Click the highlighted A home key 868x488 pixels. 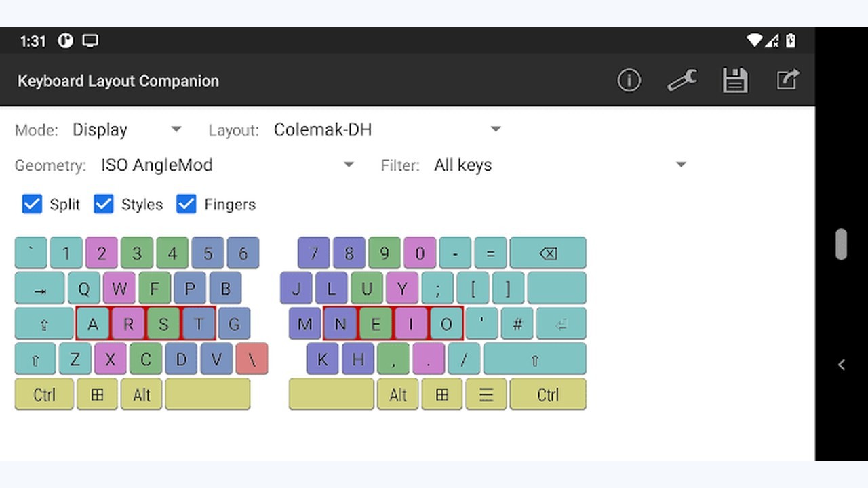tap(93, 324)
